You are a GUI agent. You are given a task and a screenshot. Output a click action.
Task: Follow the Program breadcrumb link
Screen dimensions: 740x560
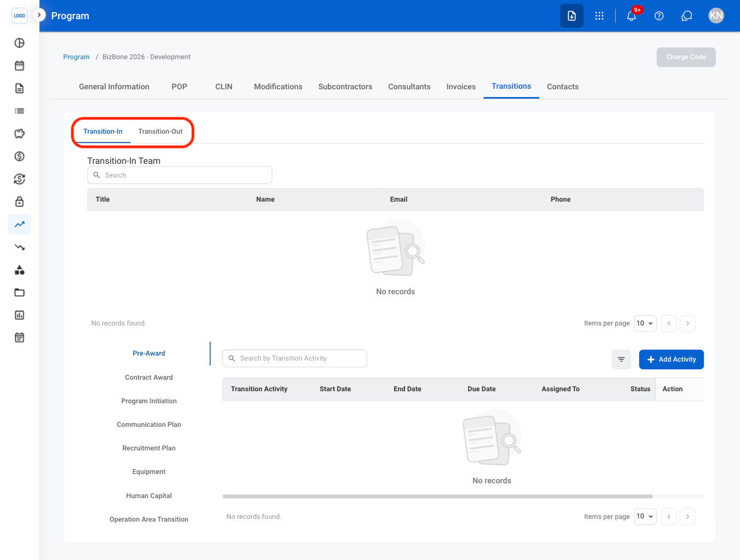(76, 57)
